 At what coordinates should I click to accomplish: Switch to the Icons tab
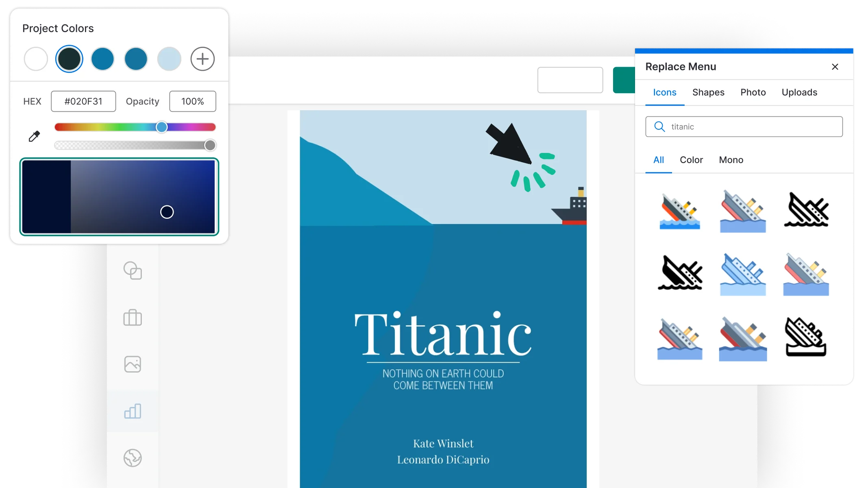pyautogui.click(x=665, y=92)
